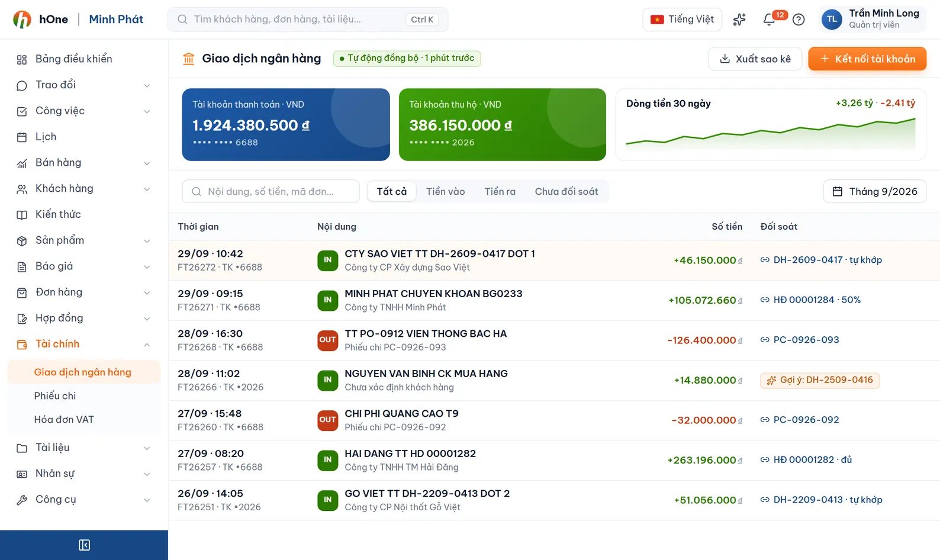Open the help question mark icon
The image size is (940, 560).
click(x=799, y=20)
